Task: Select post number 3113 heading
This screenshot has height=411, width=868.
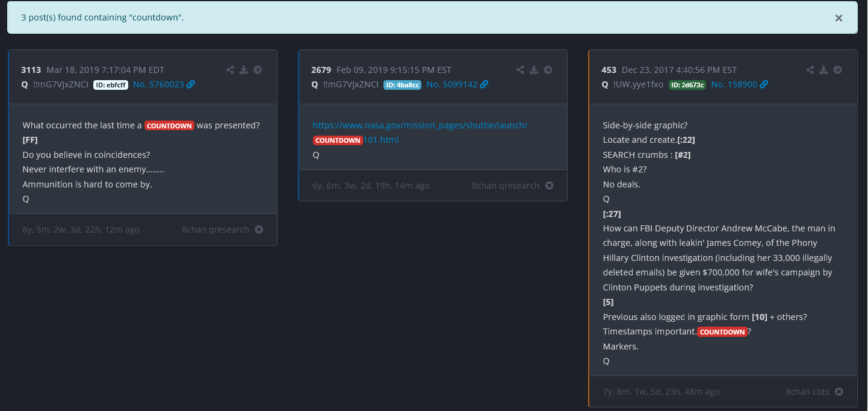Action: (x=32, y=70)
